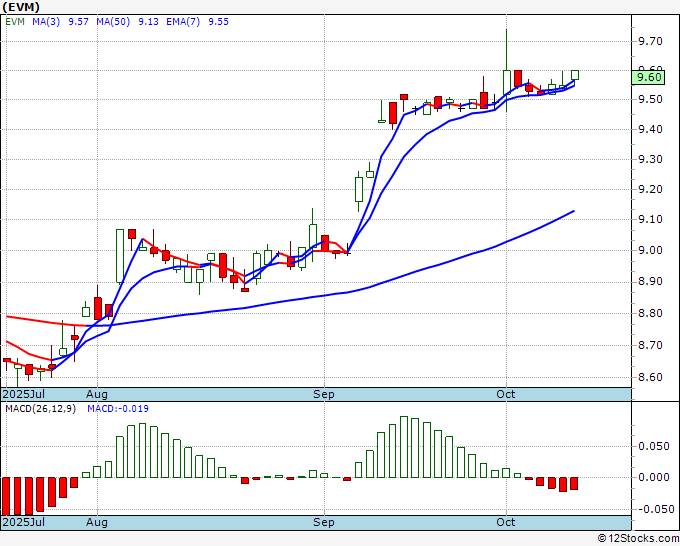Click the 12Stocks.com copyright text

pos(638,539)
